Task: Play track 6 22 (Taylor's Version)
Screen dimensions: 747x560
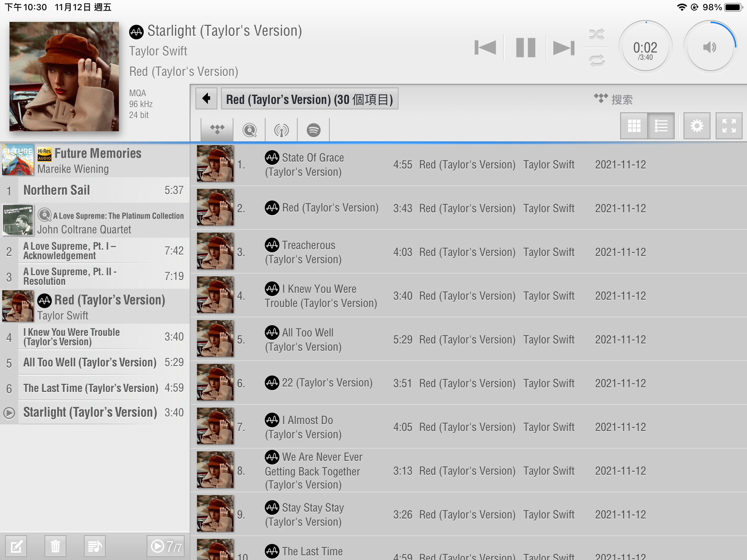Action: (468, 383)
